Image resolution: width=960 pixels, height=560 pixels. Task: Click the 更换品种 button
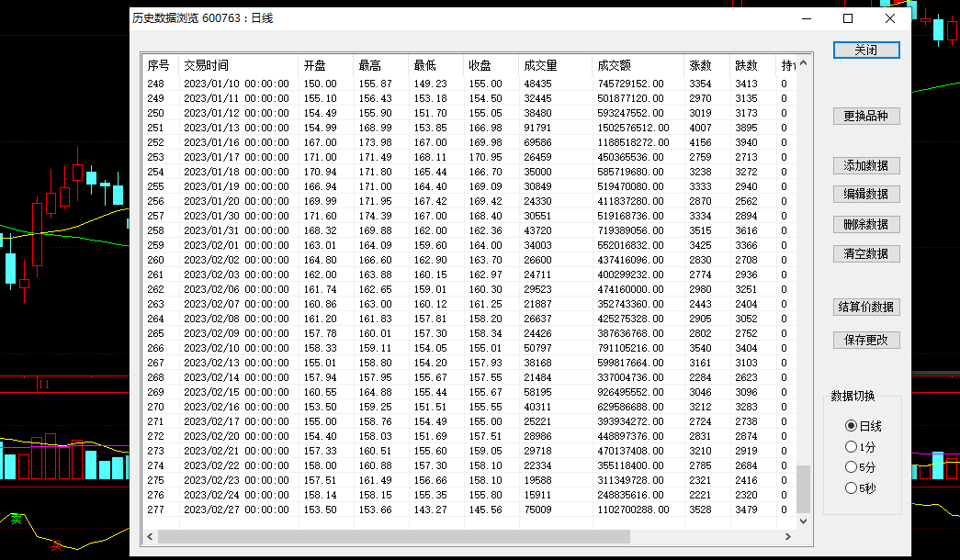click(865, 117)
